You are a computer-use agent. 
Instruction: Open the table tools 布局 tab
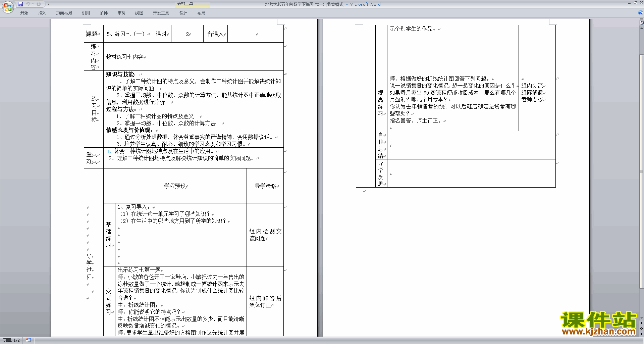click(x=201, y=13)
